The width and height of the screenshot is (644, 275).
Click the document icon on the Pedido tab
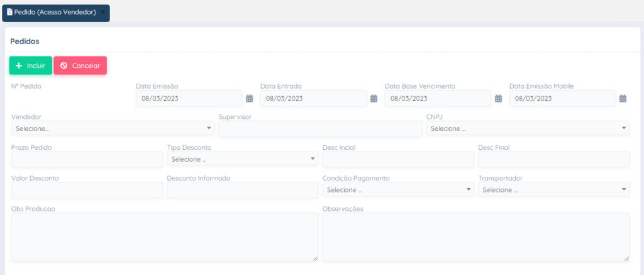[x=9, y=13]
